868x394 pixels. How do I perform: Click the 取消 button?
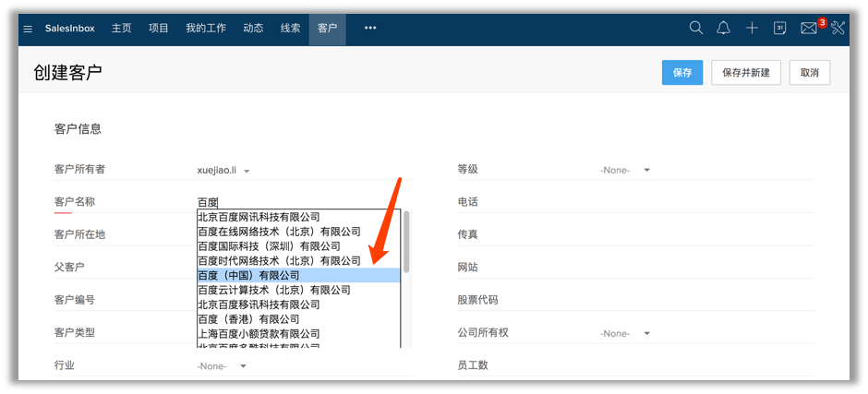[809, 73]
